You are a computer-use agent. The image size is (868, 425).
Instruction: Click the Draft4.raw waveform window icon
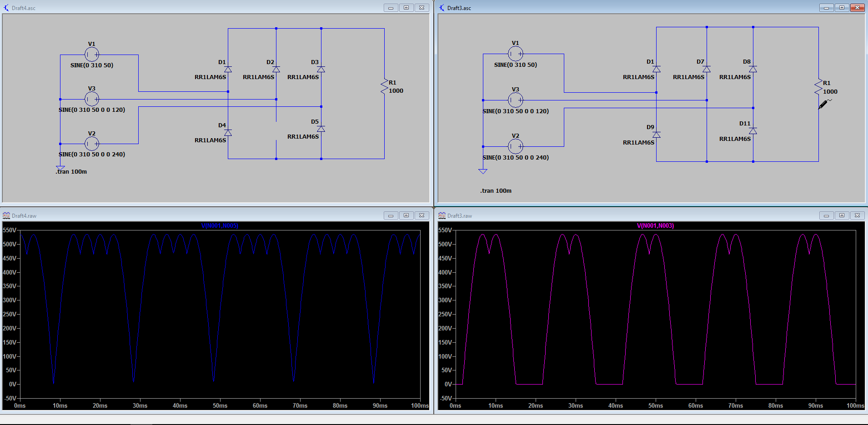[6, 215]
